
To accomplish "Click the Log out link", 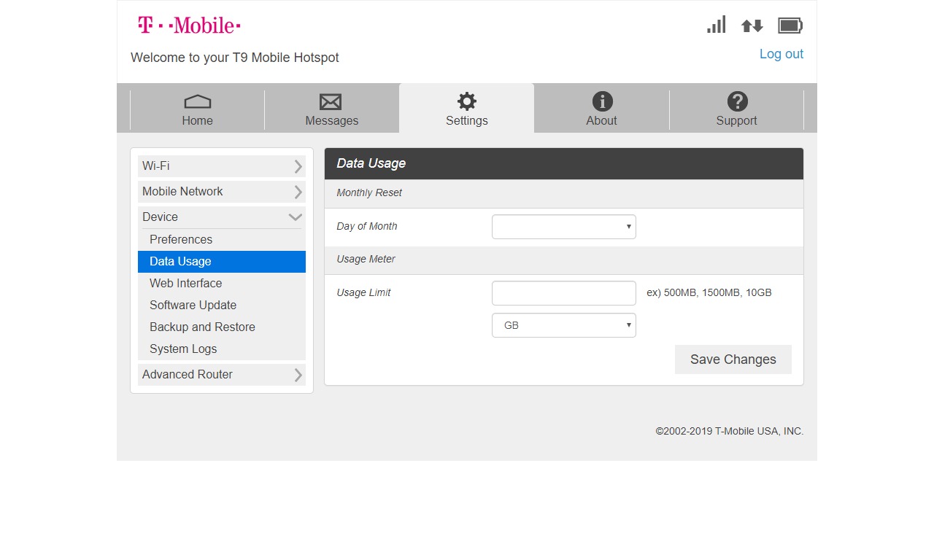I will point(781,53).
